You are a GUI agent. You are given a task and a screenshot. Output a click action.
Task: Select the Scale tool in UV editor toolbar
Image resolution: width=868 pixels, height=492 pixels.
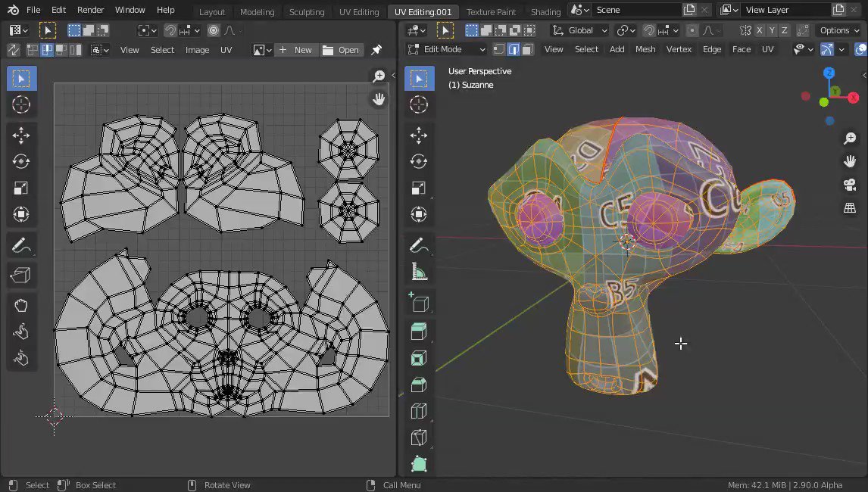(x=21, y=188)
